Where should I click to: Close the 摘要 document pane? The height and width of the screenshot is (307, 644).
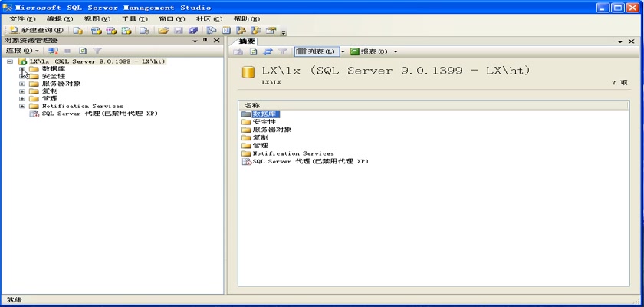click(632, 41)
